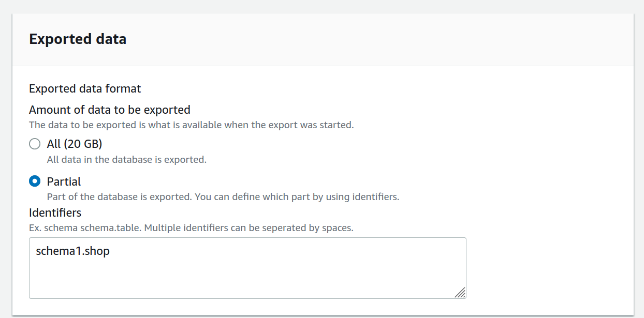The image size is (644, 318).
Task: Click the Exported data format label
Action: tap(84, 88)
